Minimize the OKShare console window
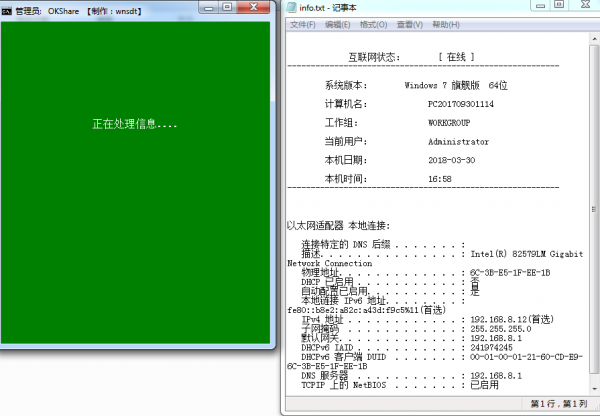The height and width of the screenshot is (416, 600). click(x=209, y=7)
